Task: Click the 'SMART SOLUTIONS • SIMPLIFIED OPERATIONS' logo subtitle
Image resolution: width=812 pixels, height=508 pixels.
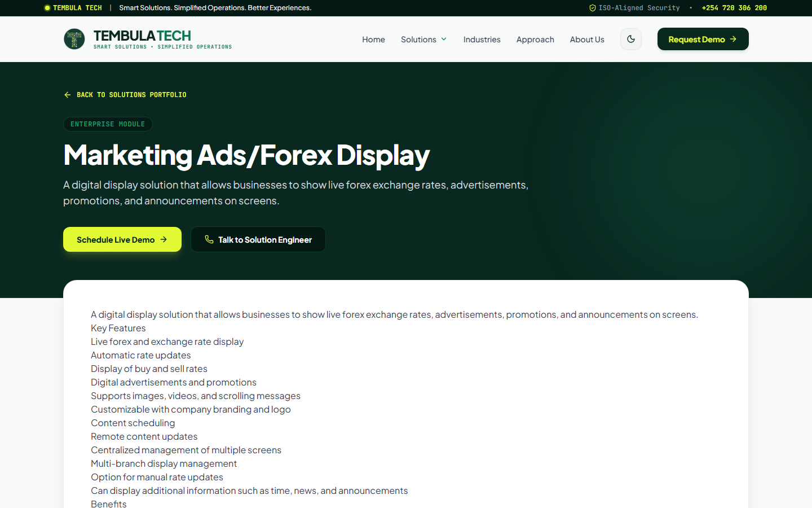Action: pyautogui.click(x=162, y=47)
